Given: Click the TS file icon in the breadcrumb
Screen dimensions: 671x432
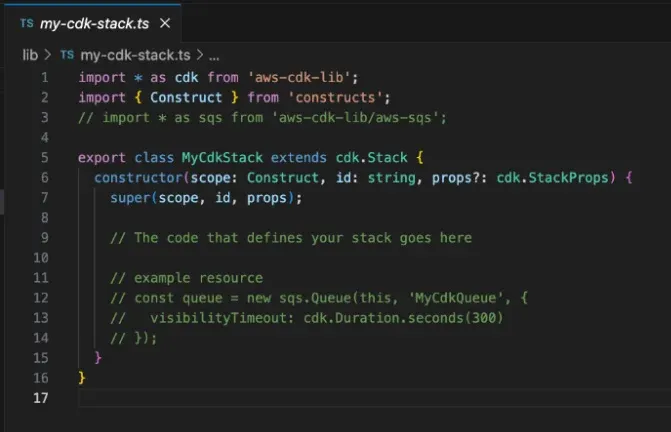Looking at the screenshot, I should 67,55.
